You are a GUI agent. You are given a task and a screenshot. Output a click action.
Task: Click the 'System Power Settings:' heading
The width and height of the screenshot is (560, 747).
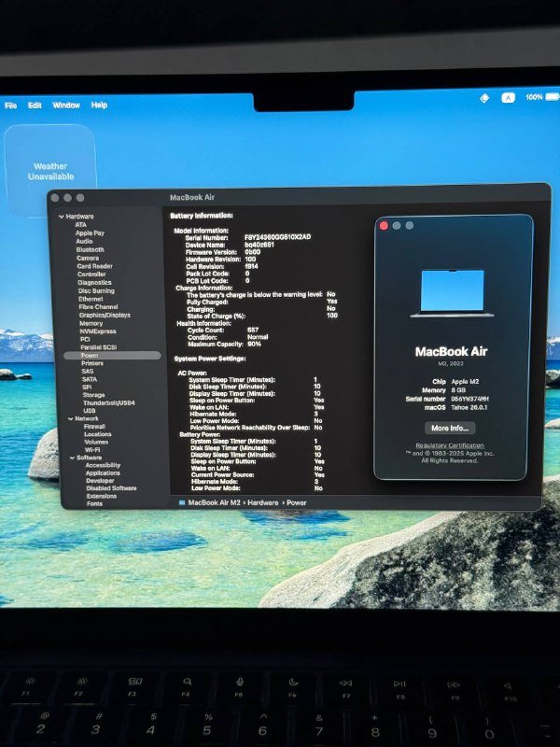(x=210, y=359)
